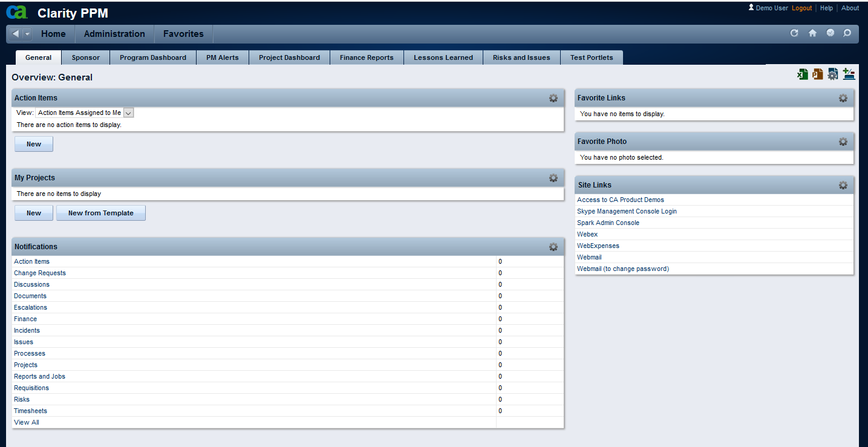Open Webmail (to change password) link
Image resolution: width=868 pixels, height=447 pixels.
pos(623,269)
